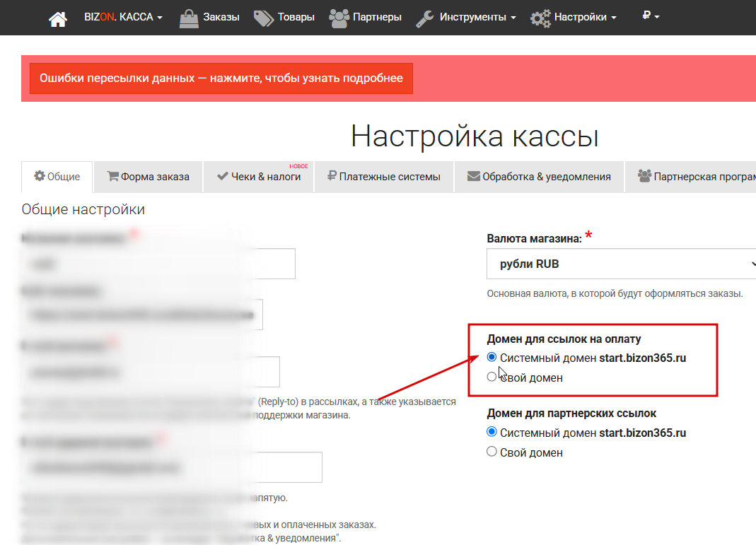The image size is (756, 545).
Task: Click the Настройка кассы page title
Action: point(475,136)
